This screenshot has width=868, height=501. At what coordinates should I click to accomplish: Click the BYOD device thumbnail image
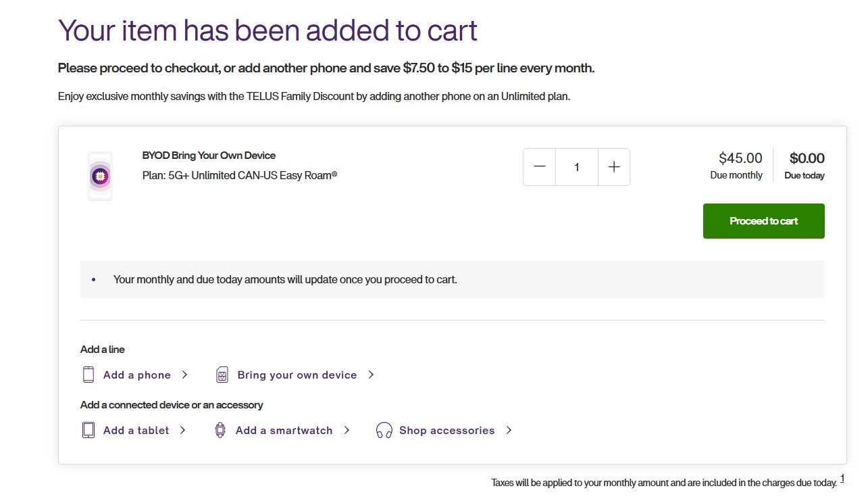(100, 176)
